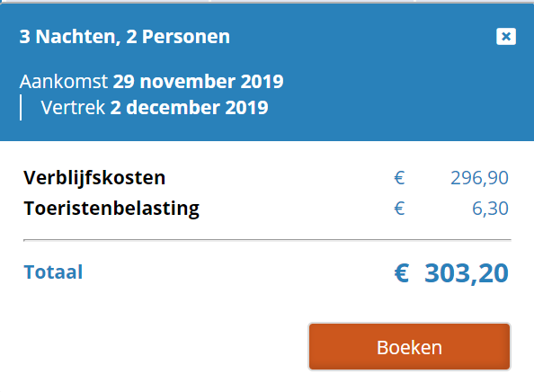The image size is (534, 392).
Task: Click the blue Totaal label
Action: [x=53, y=272]
